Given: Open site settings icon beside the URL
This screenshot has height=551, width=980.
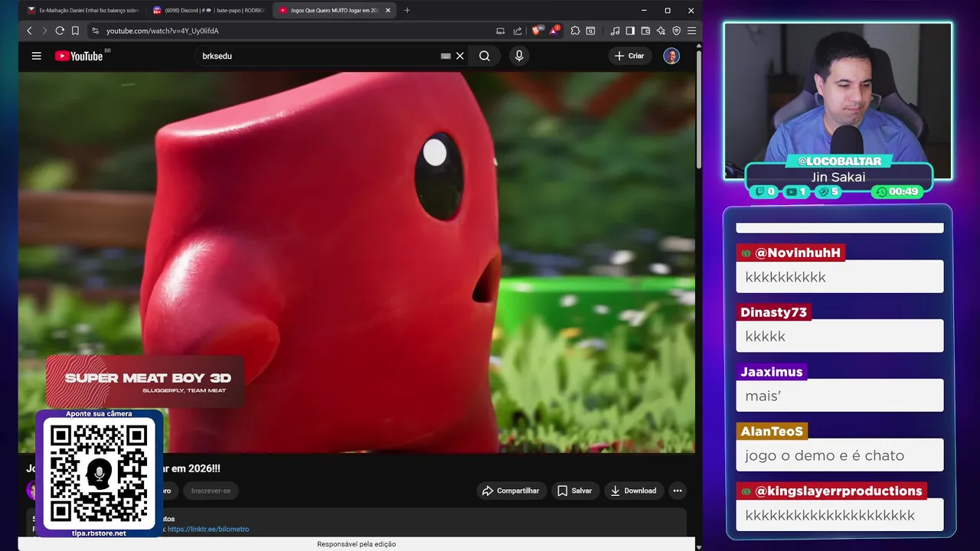Looking at the screenshot, I should [95, 31].
